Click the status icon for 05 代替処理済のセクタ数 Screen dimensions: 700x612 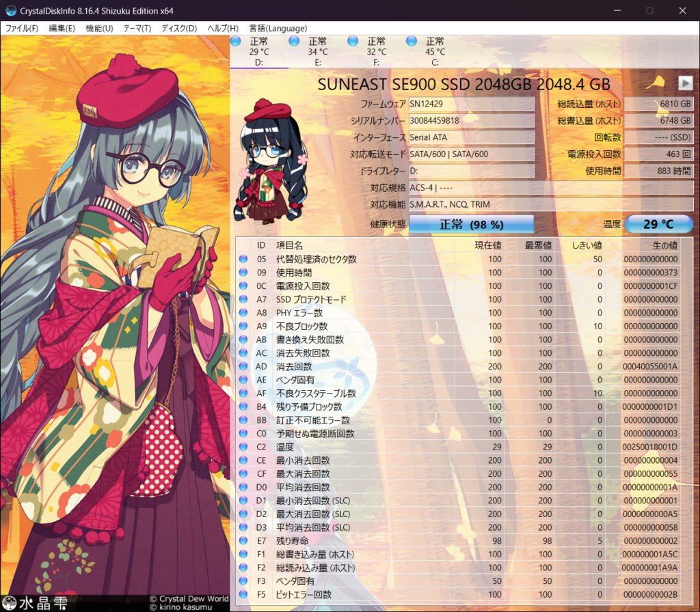[x=243, y=259]
